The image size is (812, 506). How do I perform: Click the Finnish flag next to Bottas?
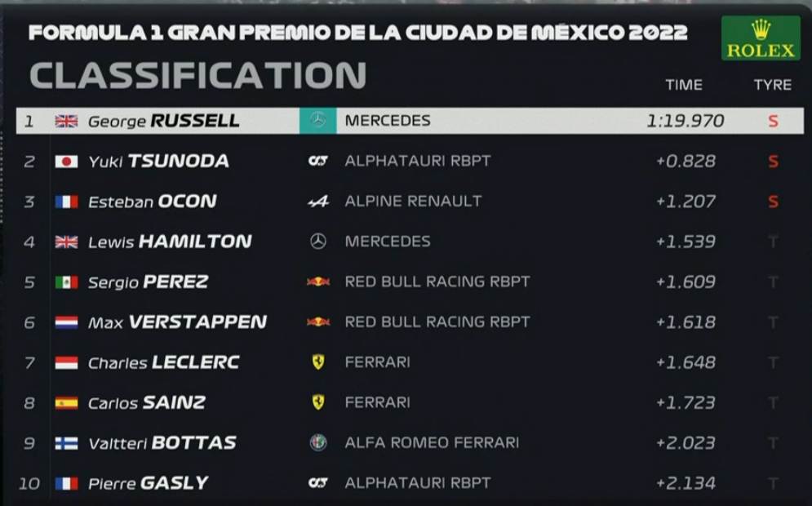coord(66,443)
